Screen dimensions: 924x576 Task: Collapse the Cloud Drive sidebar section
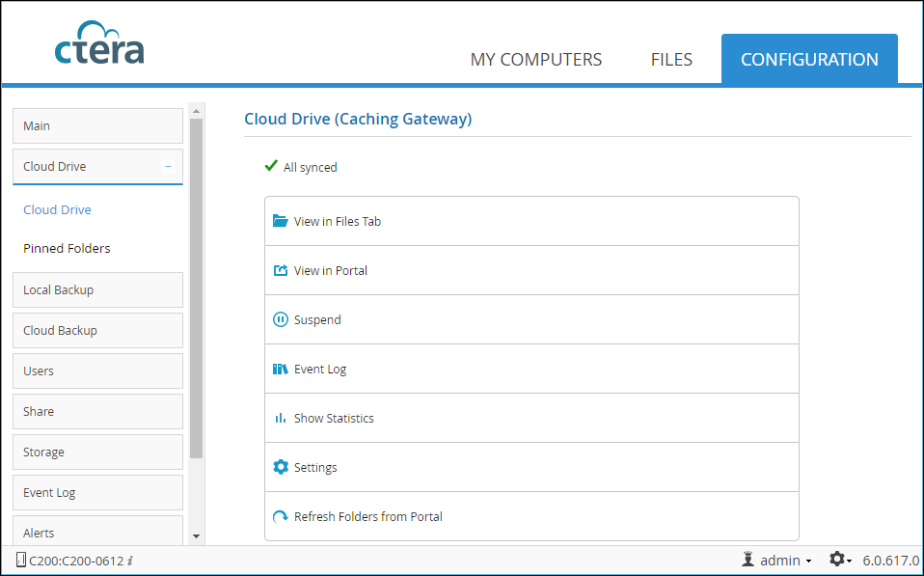[x=168, y=167]
